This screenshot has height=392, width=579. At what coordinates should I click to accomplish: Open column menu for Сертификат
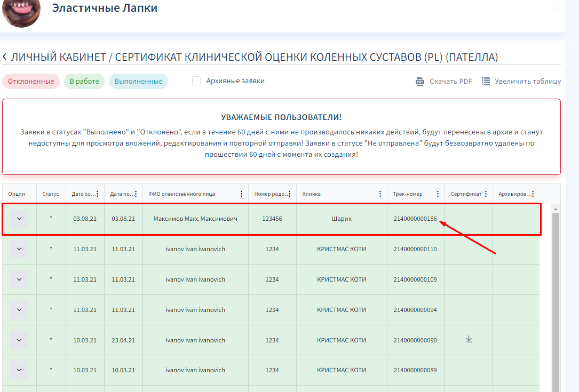pyautogui.click(x=486, y=194)
